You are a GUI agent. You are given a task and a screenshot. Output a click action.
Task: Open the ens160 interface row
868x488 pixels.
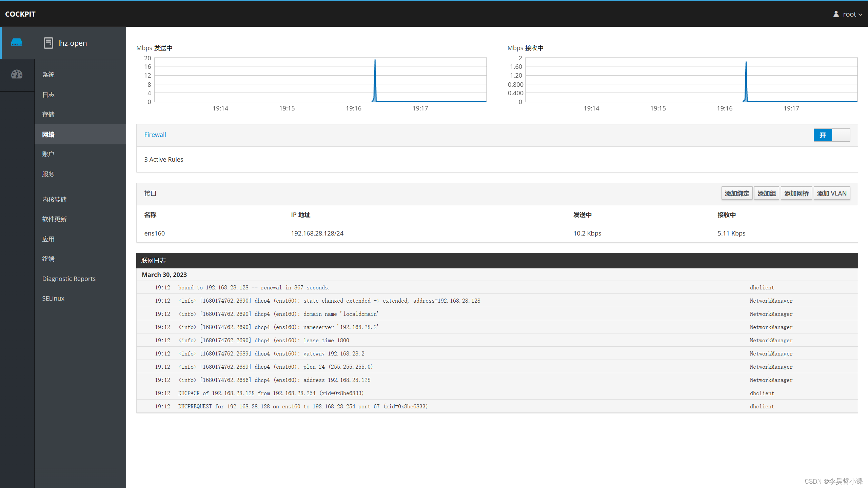click(154, 233)
